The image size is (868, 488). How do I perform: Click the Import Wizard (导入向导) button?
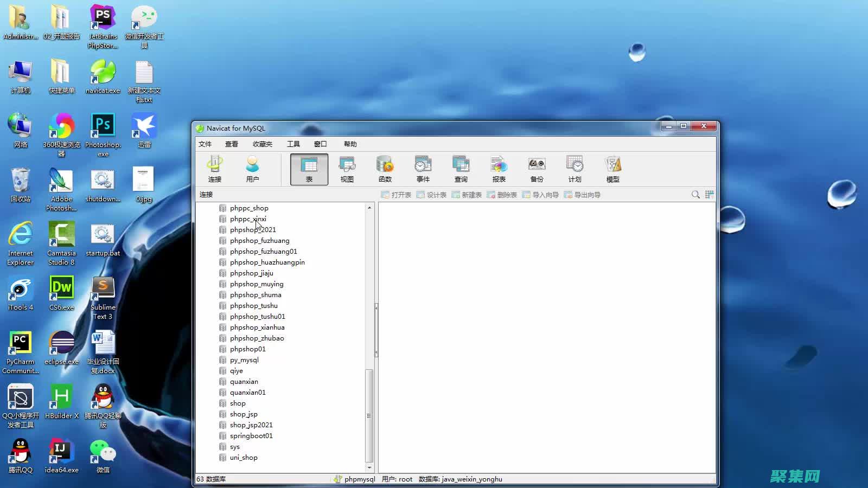pos(540,195)
